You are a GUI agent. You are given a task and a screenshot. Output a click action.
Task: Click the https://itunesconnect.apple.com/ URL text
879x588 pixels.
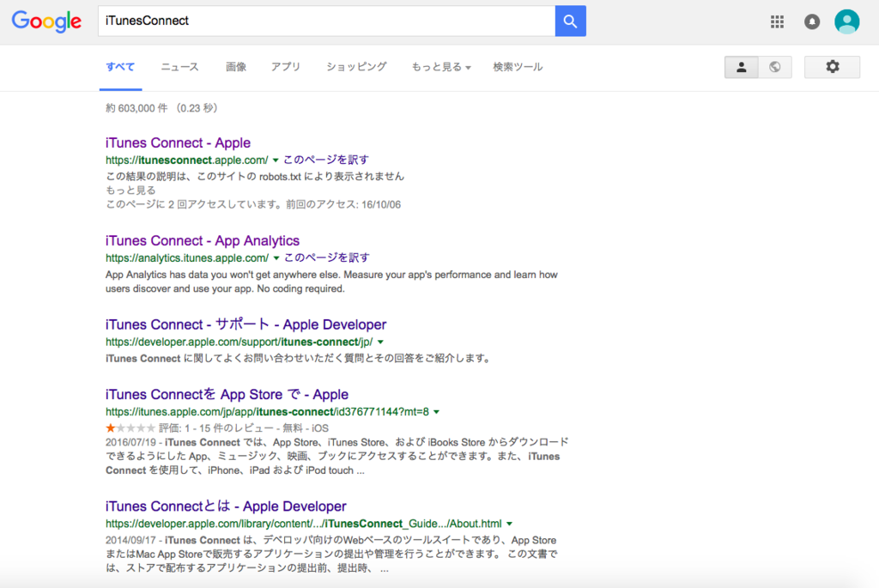point(186,161)
